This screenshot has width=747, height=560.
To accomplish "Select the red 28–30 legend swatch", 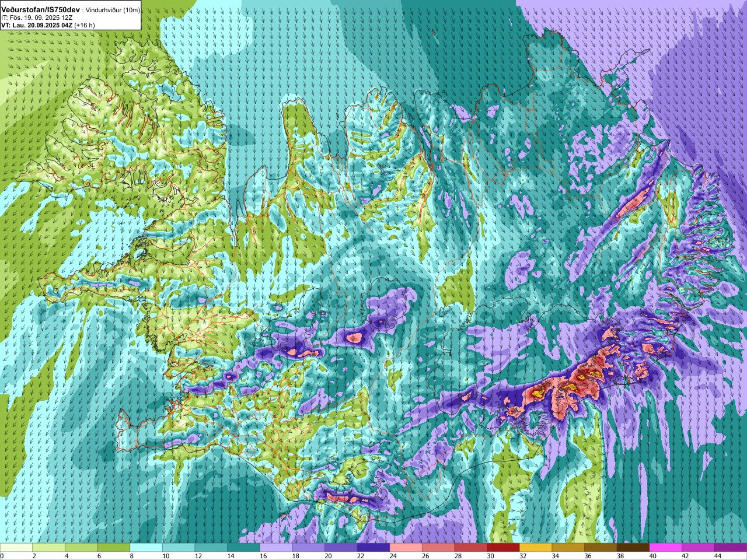I will coord(470,548).
